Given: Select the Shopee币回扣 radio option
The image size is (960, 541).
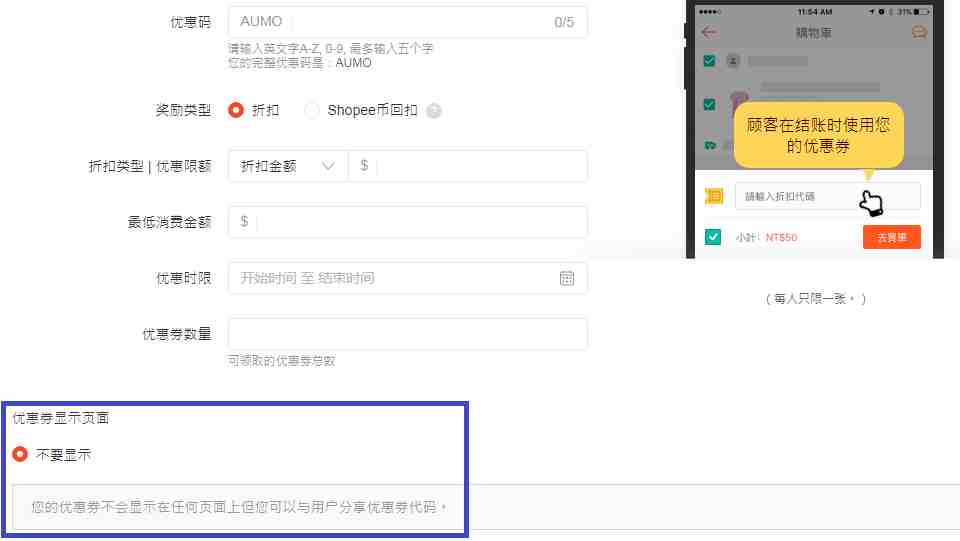Looking at the screenshot, I should coord(312,110).
